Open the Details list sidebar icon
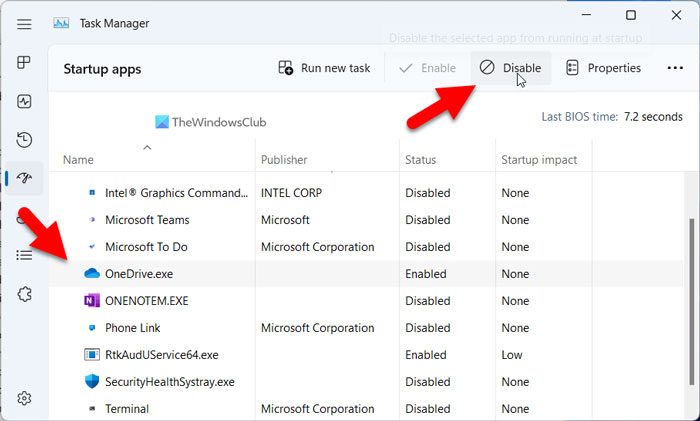700x421 pixels. point(24,255)
